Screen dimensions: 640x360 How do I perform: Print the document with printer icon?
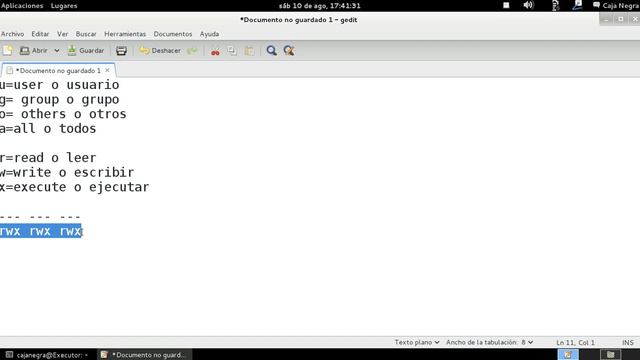pyautogui.click(x=121, y=51)
